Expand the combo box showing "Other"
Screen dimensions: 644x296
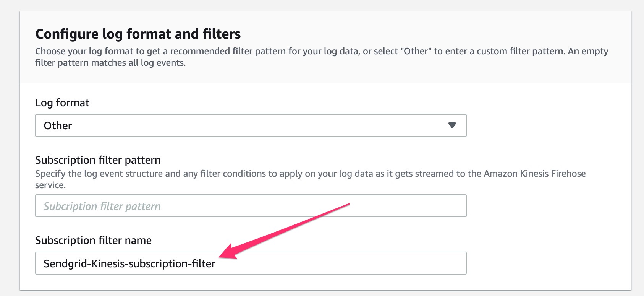tap(250, 125)
